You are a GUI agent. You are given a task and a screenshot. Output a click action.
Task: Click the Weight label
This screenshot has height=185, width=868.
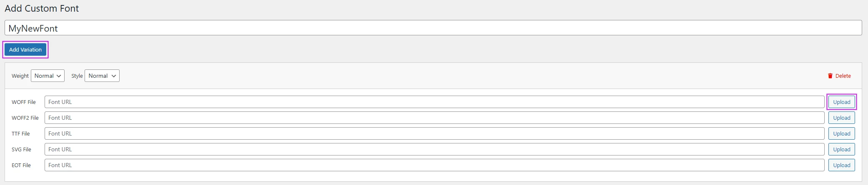point(20,76)
